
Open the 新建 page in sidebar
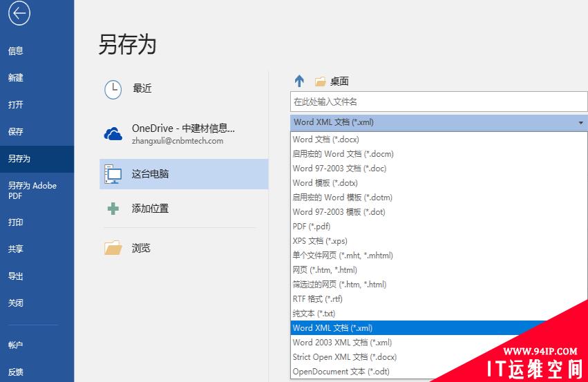[x=37, y=77]
